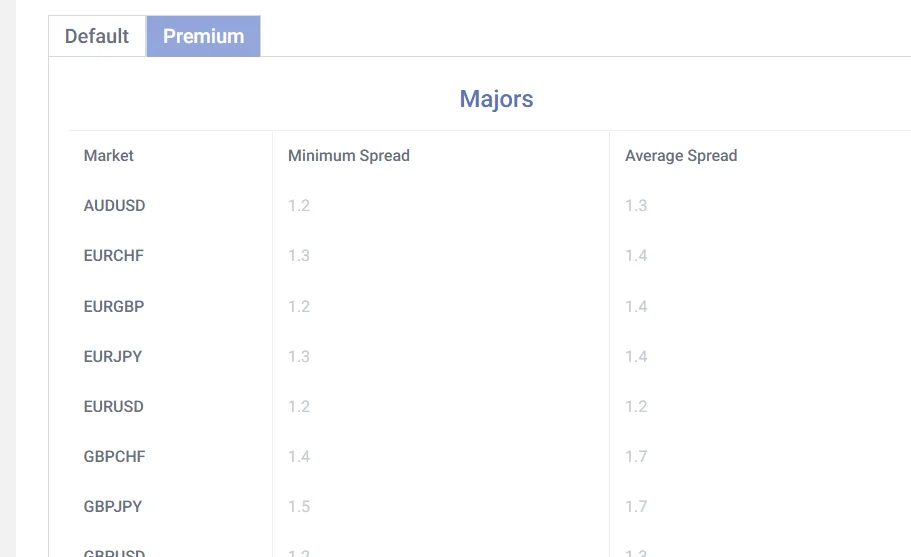Click the GBPCHF market name
Viewport: 911px width, 557px height.
[115, 457]
